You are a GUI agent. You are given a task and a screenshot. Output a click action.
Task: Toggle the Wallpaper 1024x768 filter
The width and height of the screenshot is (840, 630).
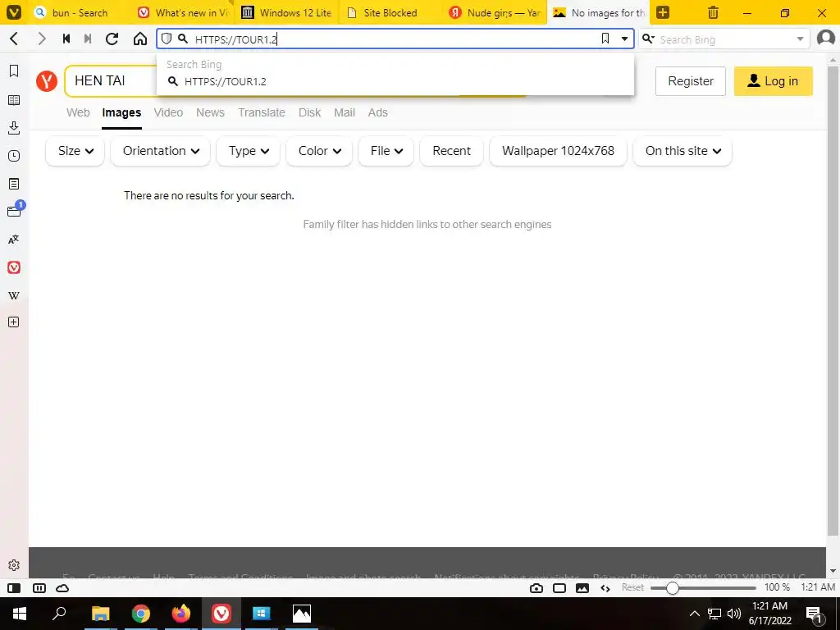point(558,151)
